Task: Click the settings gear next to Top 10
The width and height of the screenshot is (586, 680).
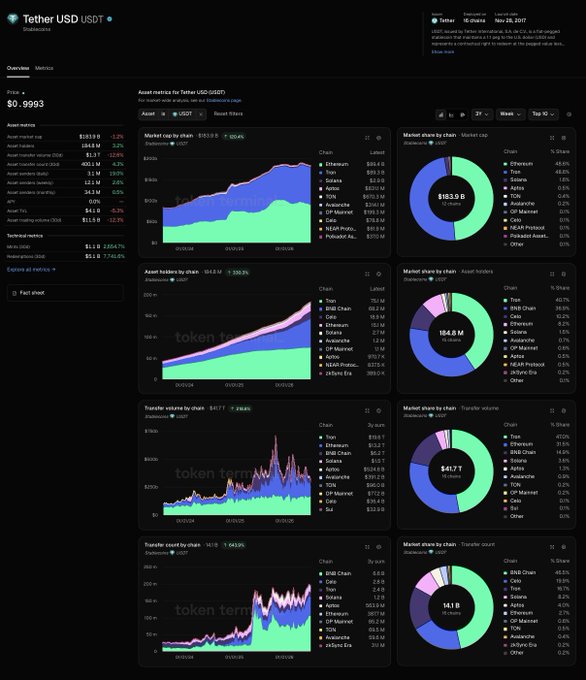Action: click(569, 114)
